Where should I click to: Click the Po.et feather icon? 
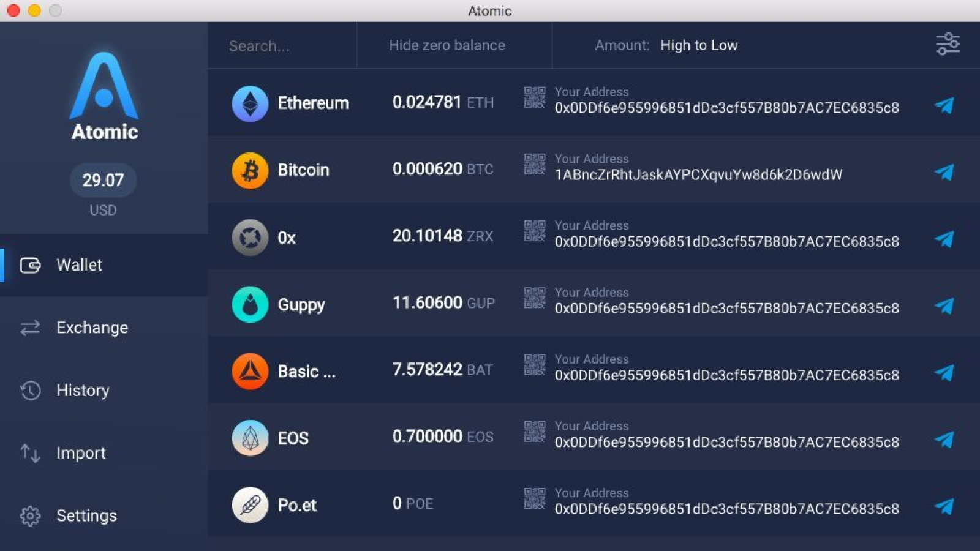tap(250, 505)
